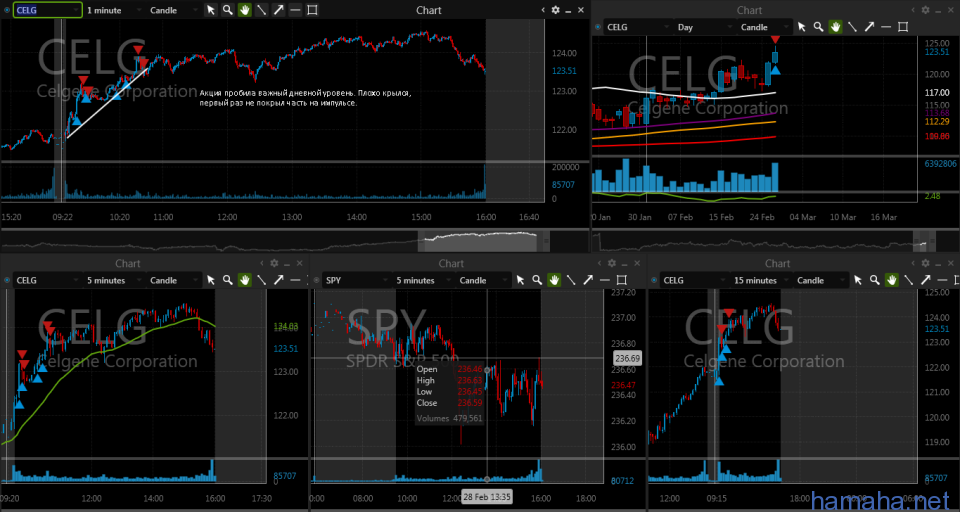This screenshot has width=960, height=512.
Task: Select the rectangle tool in Day chart
Action: point(902,27)
